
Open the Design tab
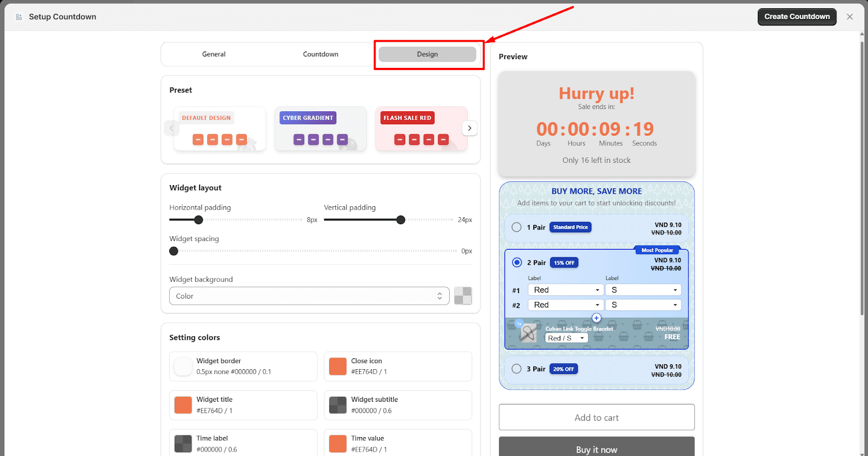[427, 54]
